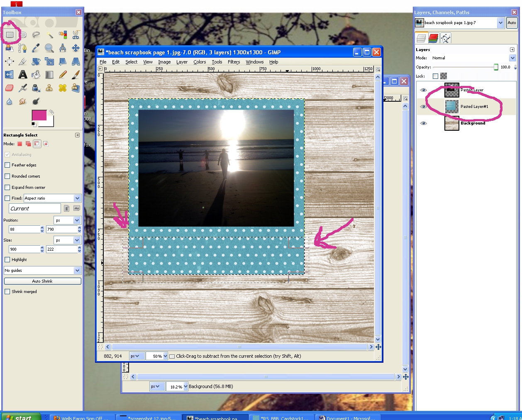Click the Auto Shrink button
The image size is (522, 420).
click(x=42, y=281)
